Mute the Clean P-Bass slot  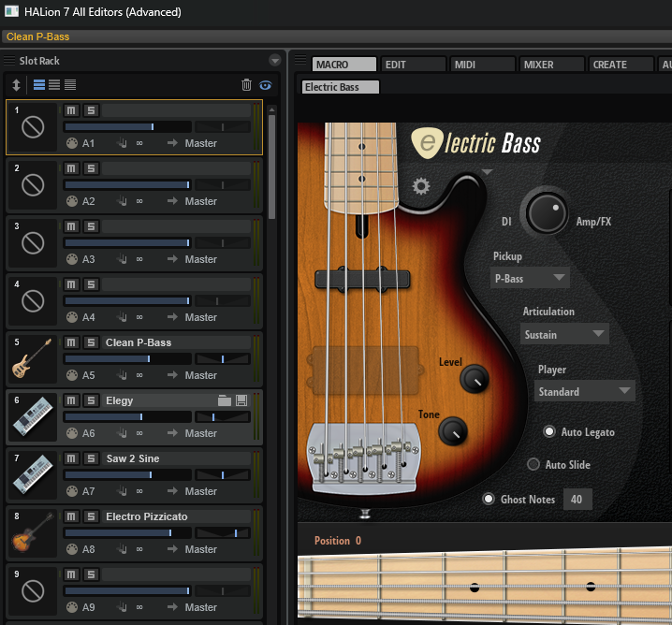71,342
